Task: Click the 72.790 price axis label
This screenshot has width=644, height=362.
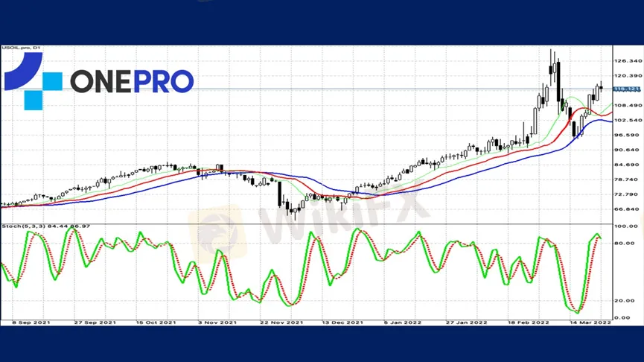Action: [628, 194]
